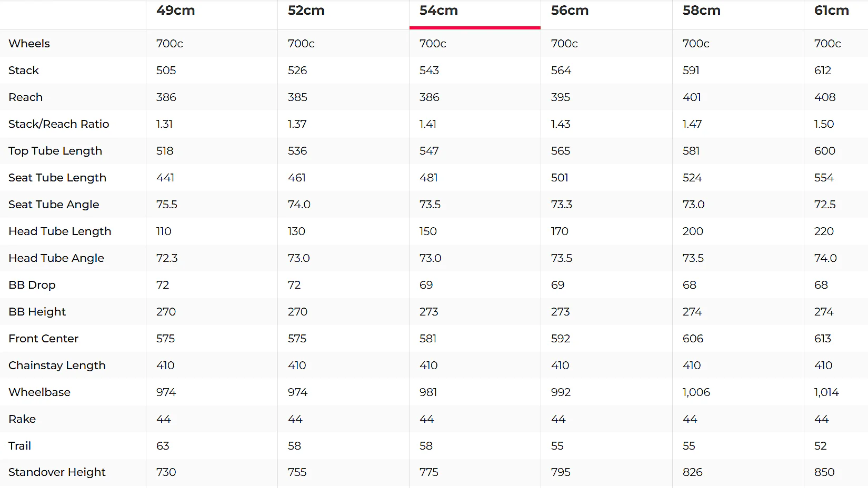Click the Chainstay Length row label
This screenshot has width=868, height=488.
57,365
